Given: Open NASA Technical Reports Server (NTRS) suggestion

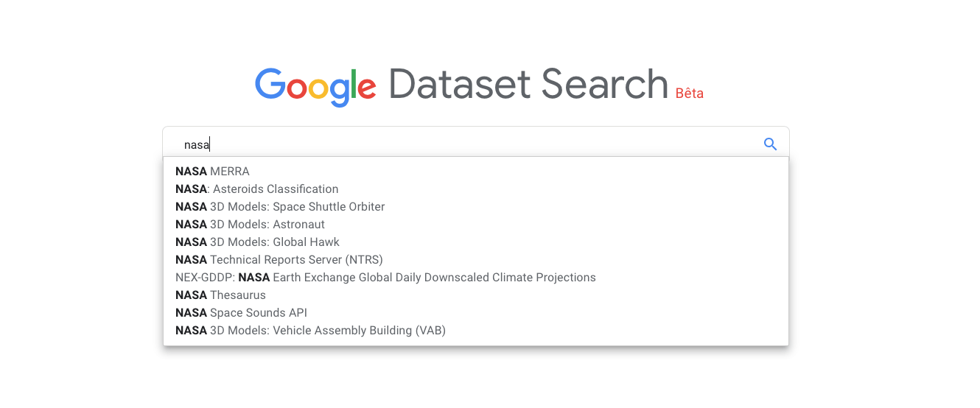Looking at the screenshot, I should 476,260.
